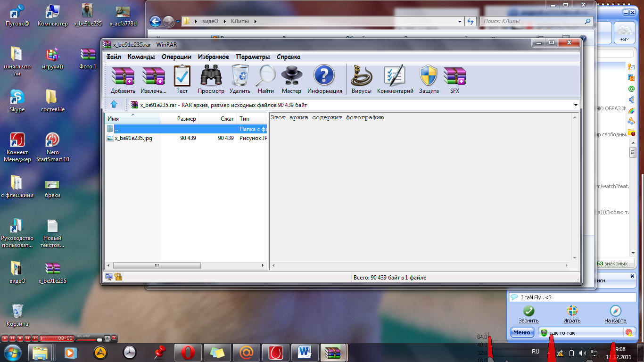
Task: Click the 'I caN Fly..<3' status field
Action: tap(572, 297)
